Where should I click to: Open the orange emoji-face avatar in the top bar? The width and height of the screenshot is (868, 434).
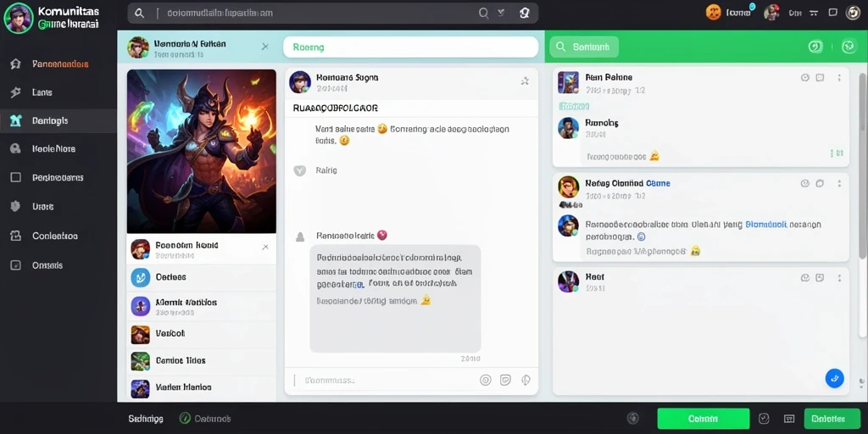pos(714,12)
